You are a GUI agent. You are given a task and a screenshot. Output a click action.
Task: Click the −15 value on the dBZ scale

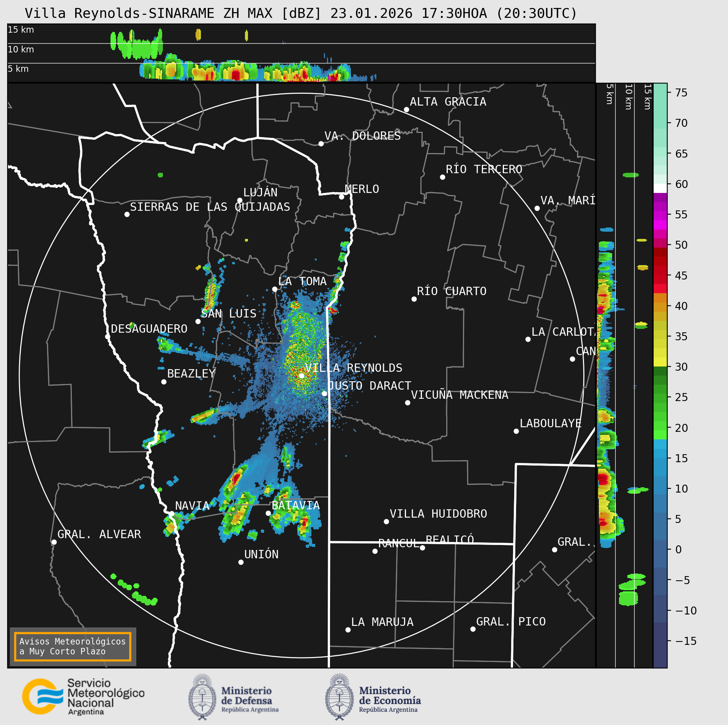coord(686,641)
